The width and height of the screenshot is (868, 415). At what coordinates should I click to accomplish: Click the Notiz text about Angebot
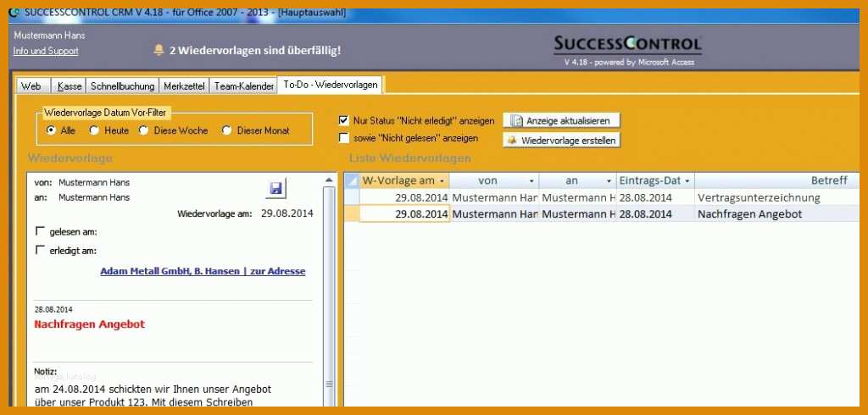[x=153, y=396]
